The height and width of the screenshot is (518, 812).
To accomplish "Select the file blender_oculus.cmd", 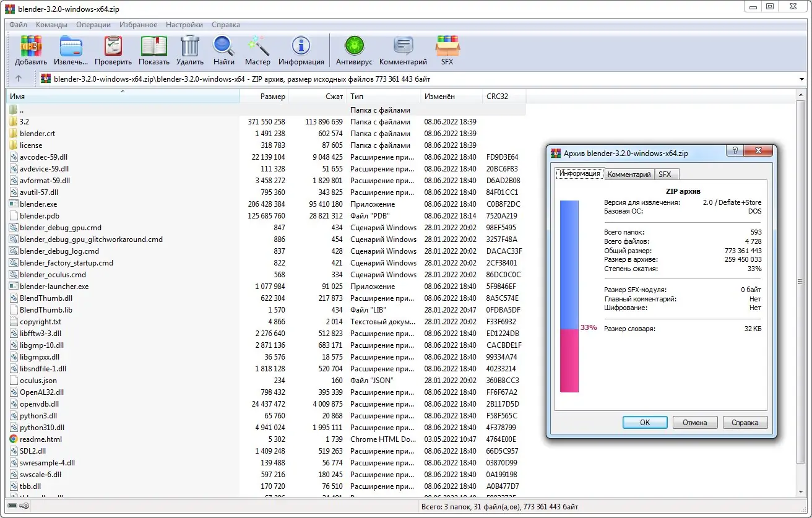I will coord(53,275).
